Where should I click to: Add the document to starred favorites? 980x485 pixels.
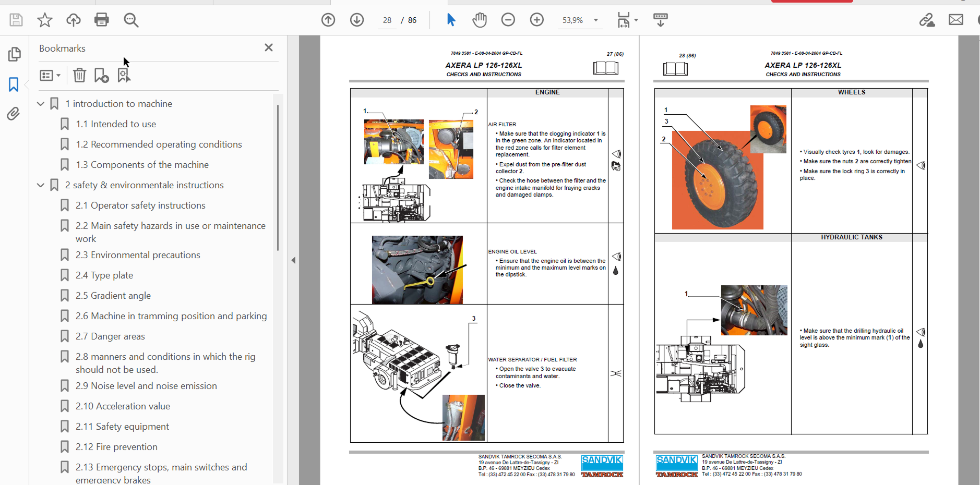(x=45, y=20)
